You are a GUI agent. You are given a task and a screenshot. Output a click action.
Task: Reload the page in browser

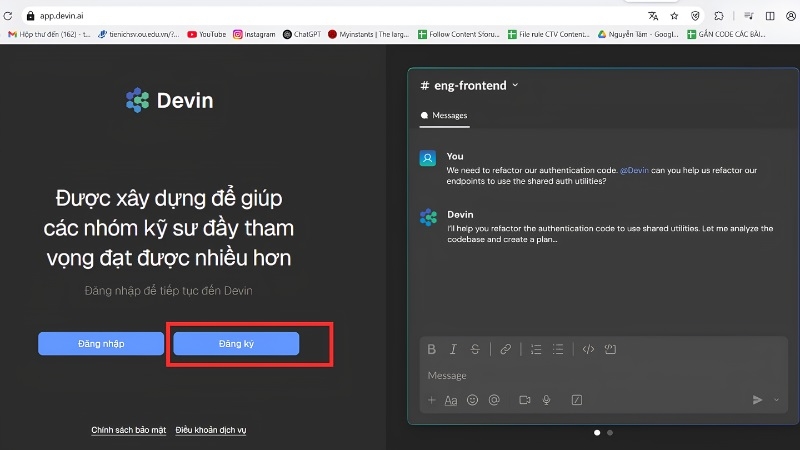8,16
